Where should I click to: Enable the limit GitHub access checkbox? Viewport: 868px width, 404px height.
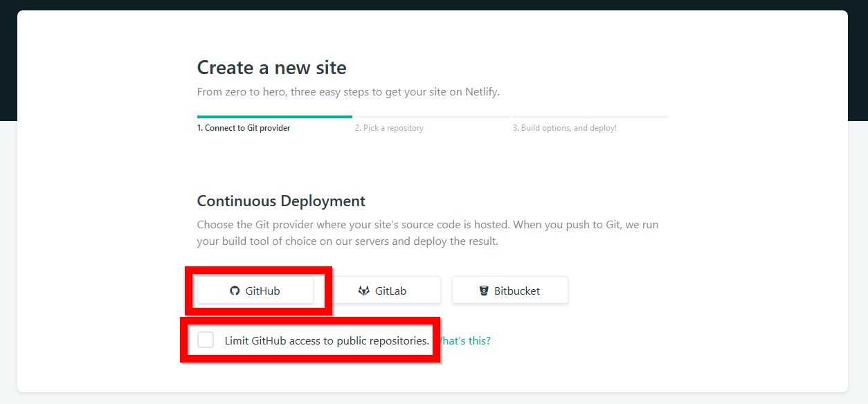click(x=206, y=340)
